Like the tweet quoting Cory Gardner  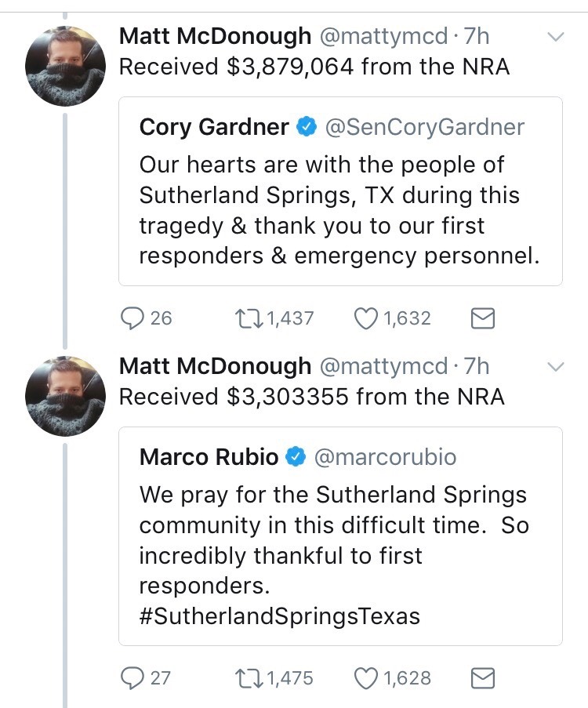[365, 318]
